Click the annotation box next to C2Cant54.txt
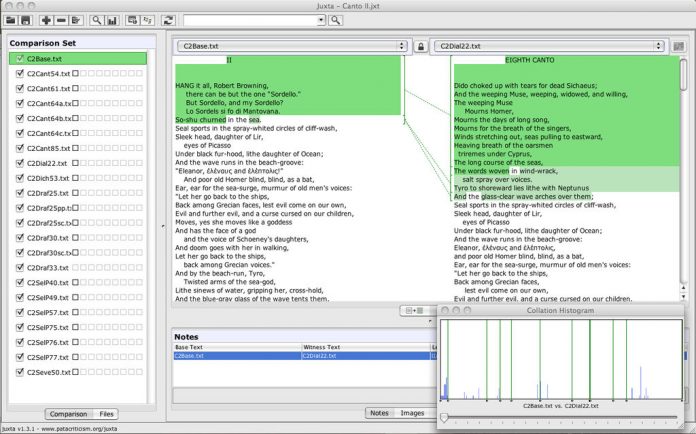696x434 pixels. 75,73
